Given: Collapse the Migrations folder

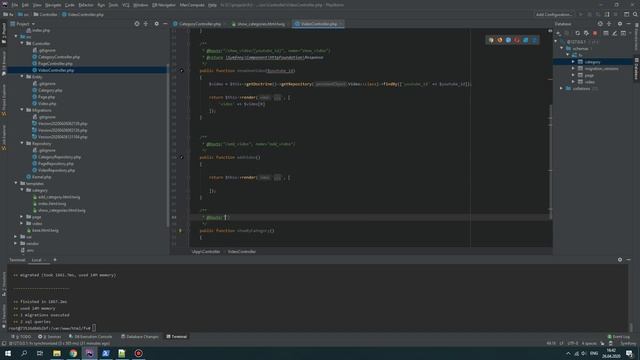Looking at the screenshot, I should tap(22, 110).
